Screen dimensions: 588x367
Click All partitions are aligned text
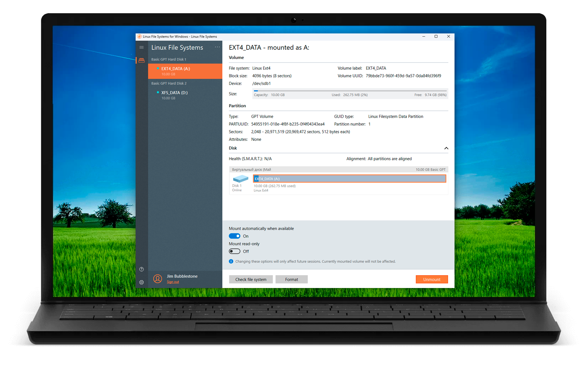390,159
